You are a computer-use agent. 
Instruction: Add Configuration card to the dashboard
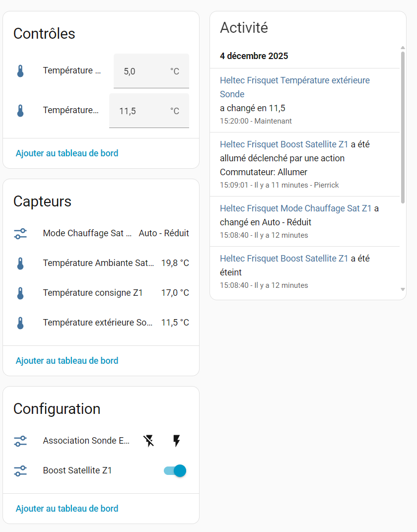coord(67,509)
